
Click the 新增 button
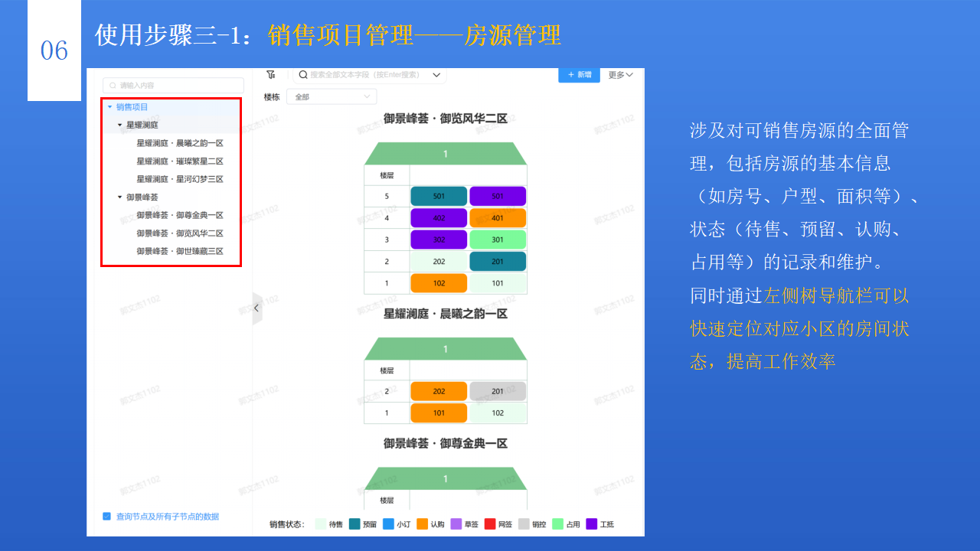pyautogui.click(x=579, y=74)
